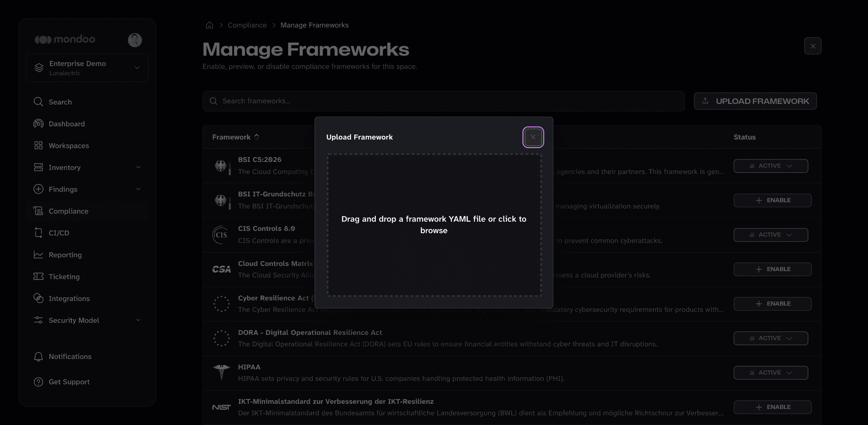This screenshot has width=868, height=425.
Task: Select Compliance in the sidebar
Action: (x=87, y=211)
